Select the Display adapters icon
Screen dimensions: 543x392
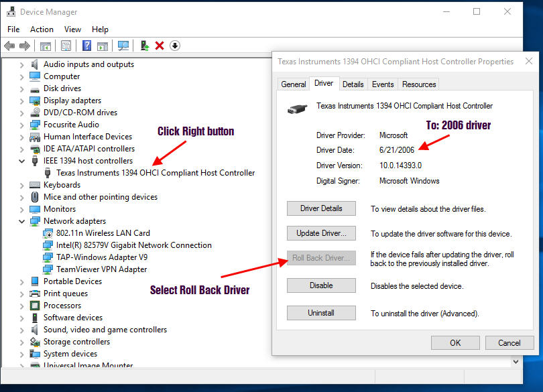(35, 101)
